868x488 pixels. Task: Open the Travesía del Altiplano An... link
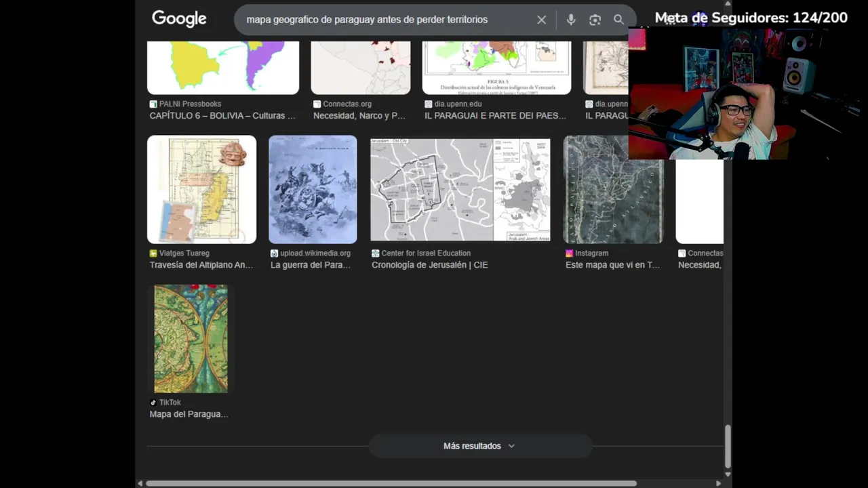[x=201, y=265]
